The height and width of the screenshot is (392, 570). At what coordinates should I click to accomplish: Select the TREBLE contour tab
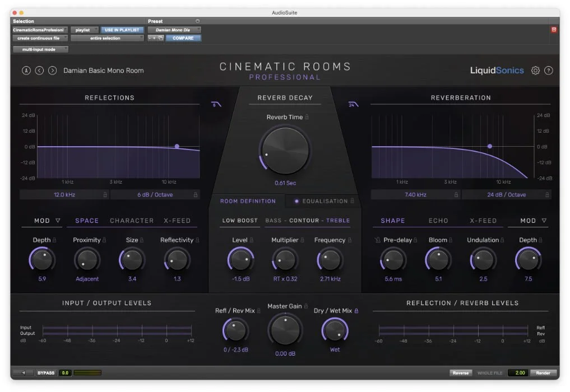coord(338,220)
